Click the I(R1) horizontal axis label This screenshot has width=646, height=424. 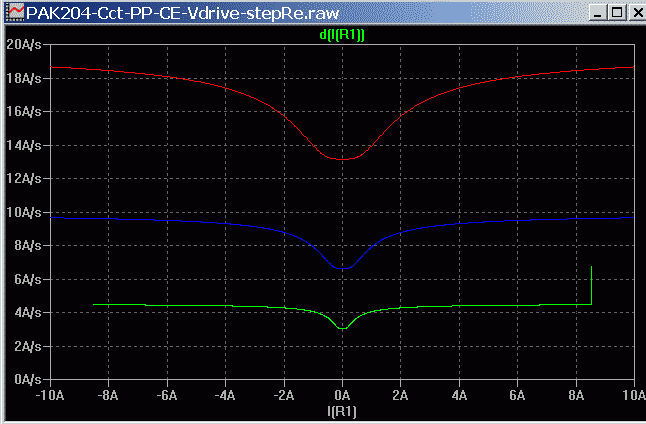[342, 411]
